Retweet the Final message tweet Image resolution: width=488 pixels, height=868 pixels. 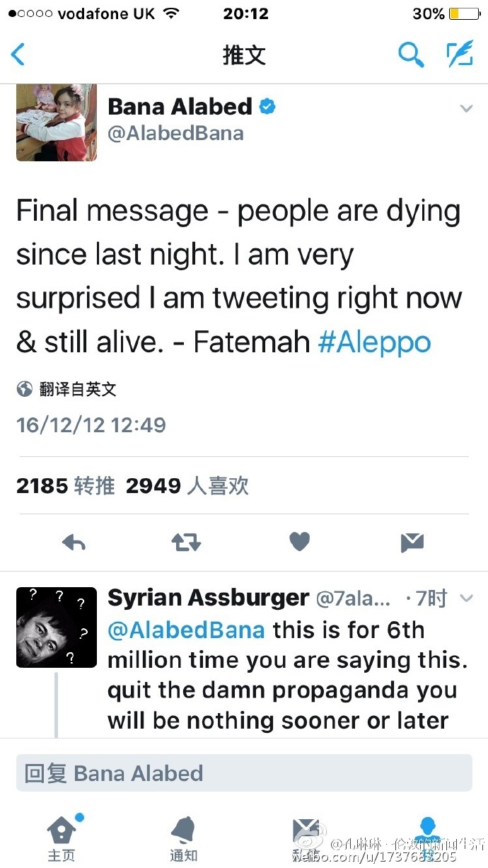click(x=187, y=543)
